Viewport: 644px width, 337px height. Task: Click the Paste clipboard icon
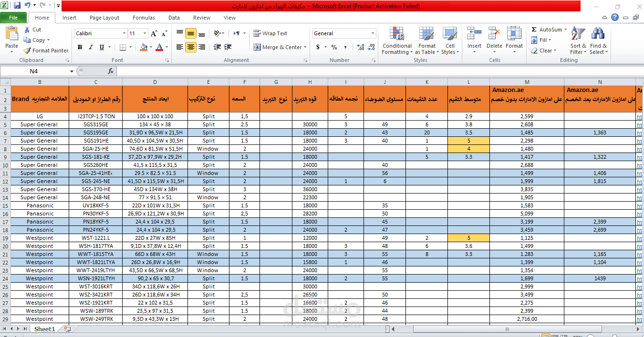click(11, 34)
